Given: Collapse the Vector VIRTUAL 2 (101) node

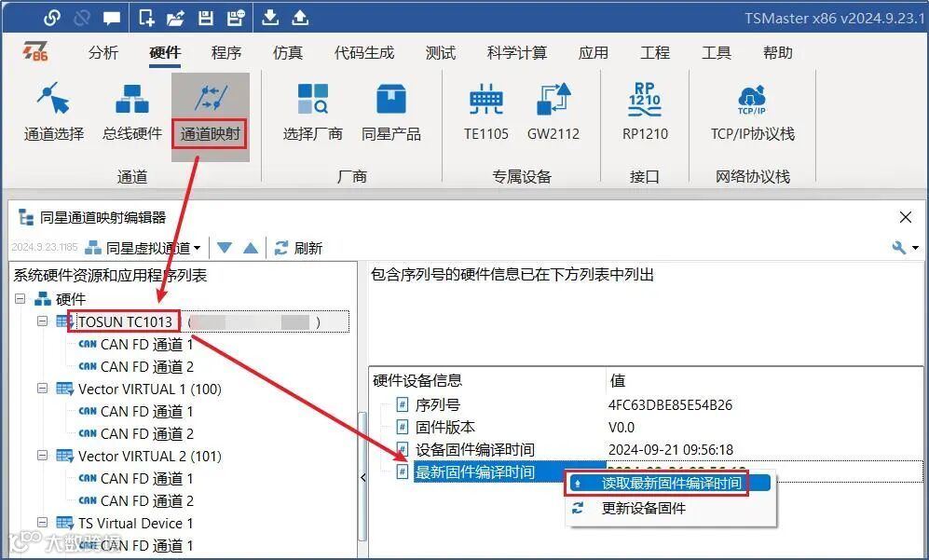Looking at the screenshot, I should pyautogui.click(x=42, y=456).
